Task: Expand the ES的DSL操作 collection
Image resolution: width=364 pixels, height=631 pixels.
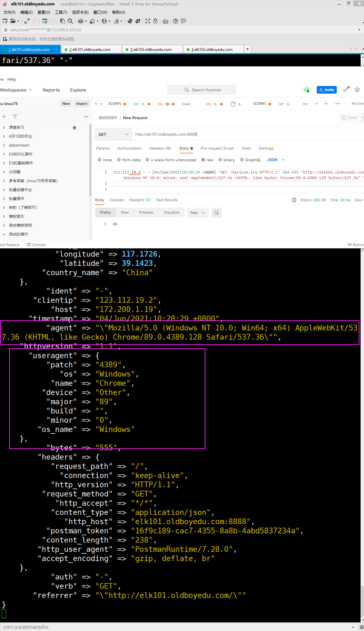Action: (x=4, y=154)
